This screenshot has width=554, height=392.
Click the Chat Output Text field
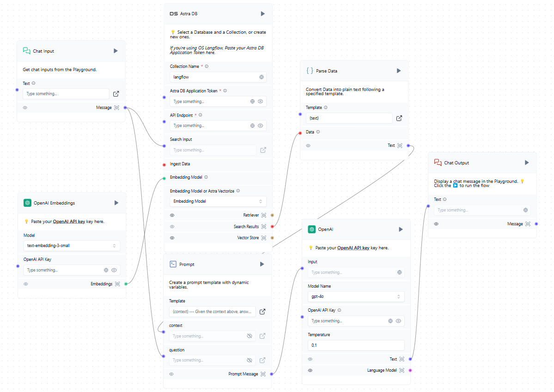click(482, 210)
